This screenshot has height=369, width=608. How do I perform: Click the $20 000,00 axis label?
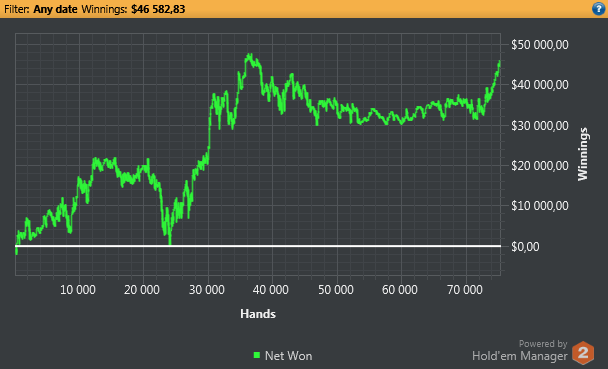[539, 166]
